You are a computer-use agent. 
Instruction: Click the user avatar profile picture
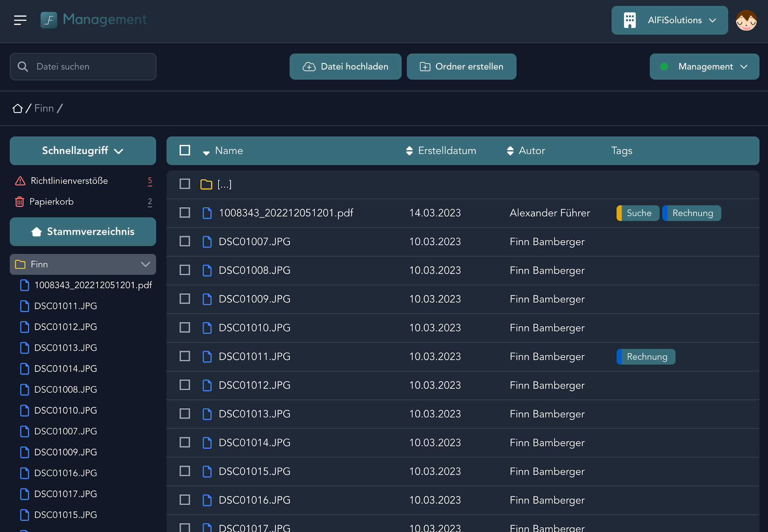pyautogui.click(x=746, y=20)
